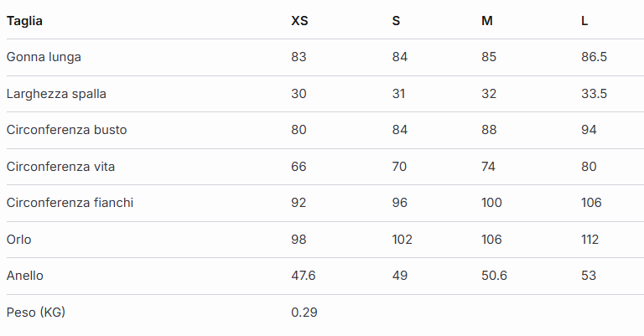
Task: Click the Orlo row label
Action: 18,240
